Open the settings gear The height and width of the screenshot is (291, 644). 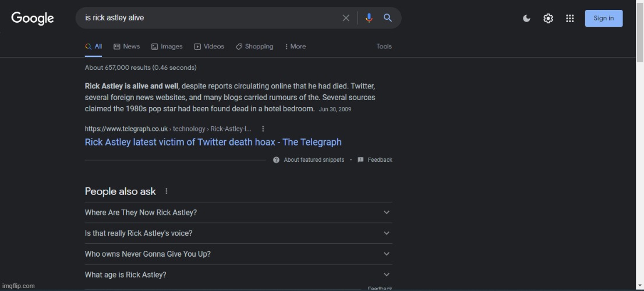coord(549,19)
